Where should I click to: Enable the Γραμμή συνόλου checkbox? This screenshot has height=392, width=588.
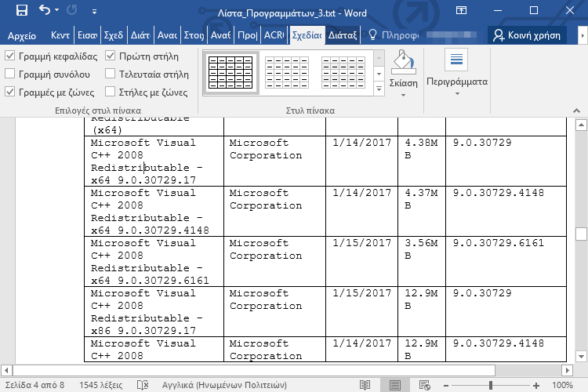click(x=10, y=74)
